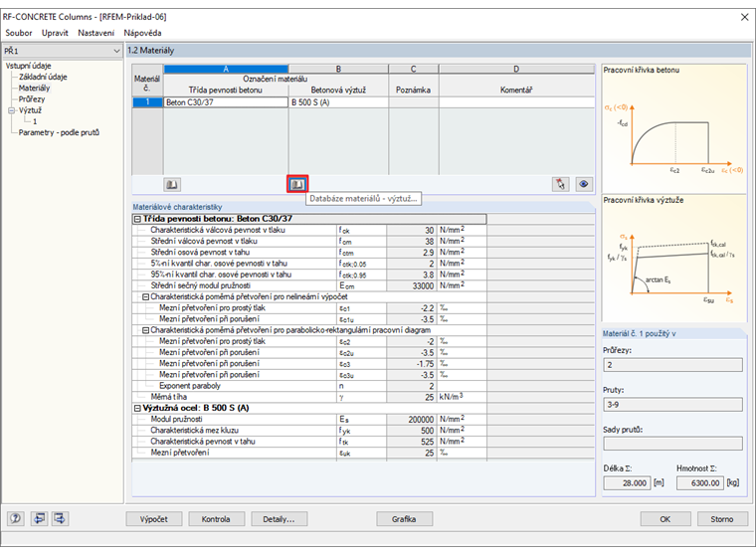Select Průřezy tree item
This screenshot has height=556, width=756.
click(32, 98)
